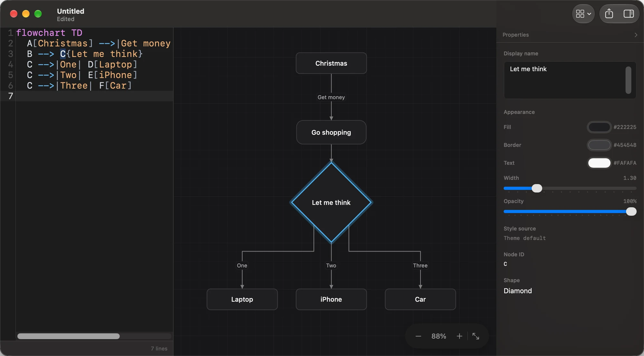Click the Display name field scrollbar
The height and width of the screenshot is (356, 644).
[628, 80]
